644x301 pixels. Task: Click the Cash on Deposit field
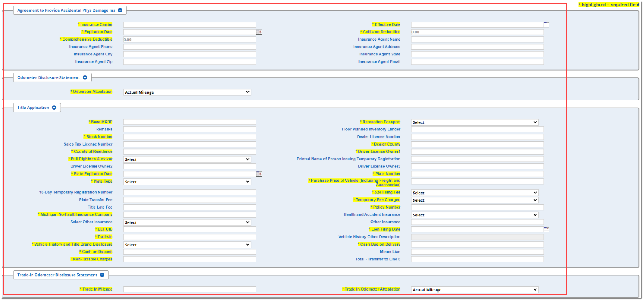[x=189, y=252]
